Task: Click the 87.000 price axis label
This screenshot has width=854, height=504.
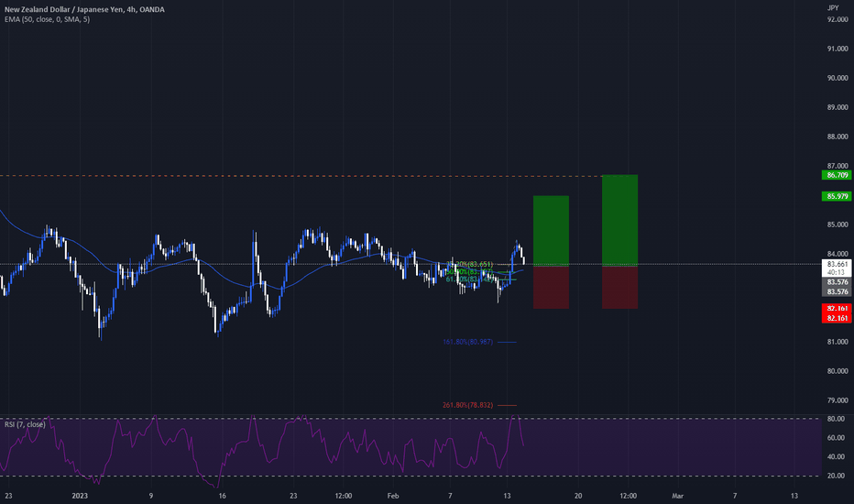Action: click(x=838, y=166)
